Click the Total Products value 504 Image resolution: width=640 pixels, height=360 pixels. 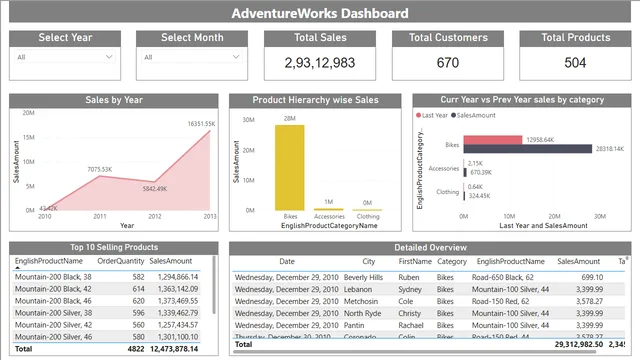click(x=575, y=63)
